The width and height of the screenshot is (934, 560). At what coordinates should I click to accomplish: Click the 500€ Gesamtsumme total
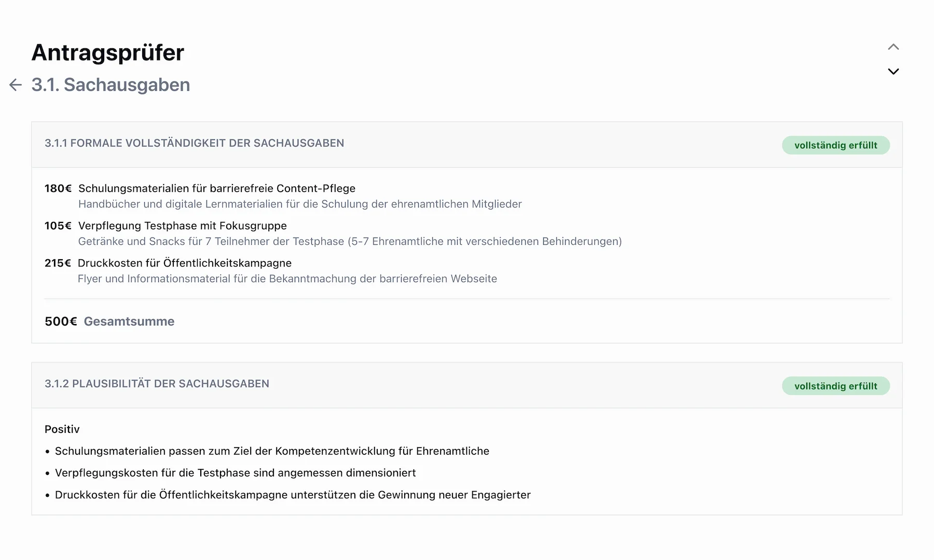pos(109,321)
